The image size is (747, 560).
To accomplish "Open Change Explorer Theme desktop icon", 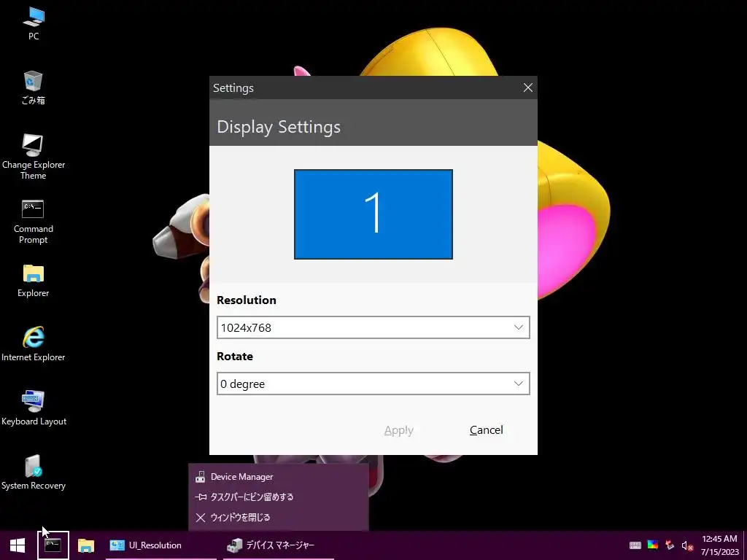I will tap(34, 156).
